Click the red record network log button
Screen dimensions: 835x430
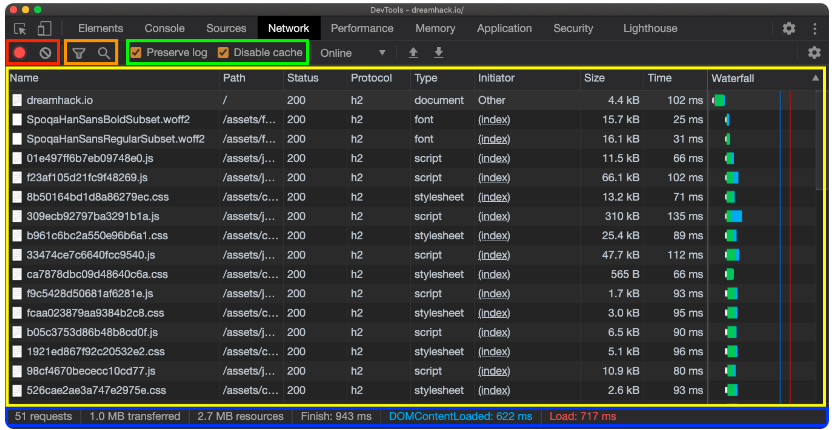(20, 52)
